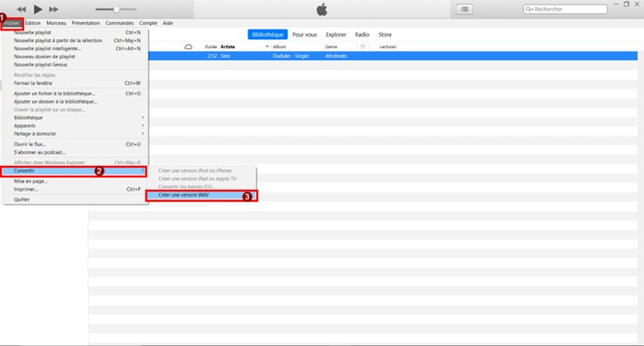The image size is (644, 346).
Task: Open the Aide menu
Action: pyautogui.click(x=168, y=23)
